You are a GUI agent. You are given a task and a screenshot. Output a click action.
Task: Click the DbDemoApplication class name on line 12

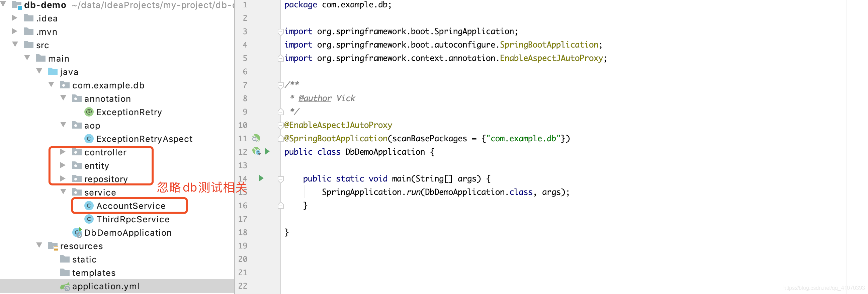point(385,152)
